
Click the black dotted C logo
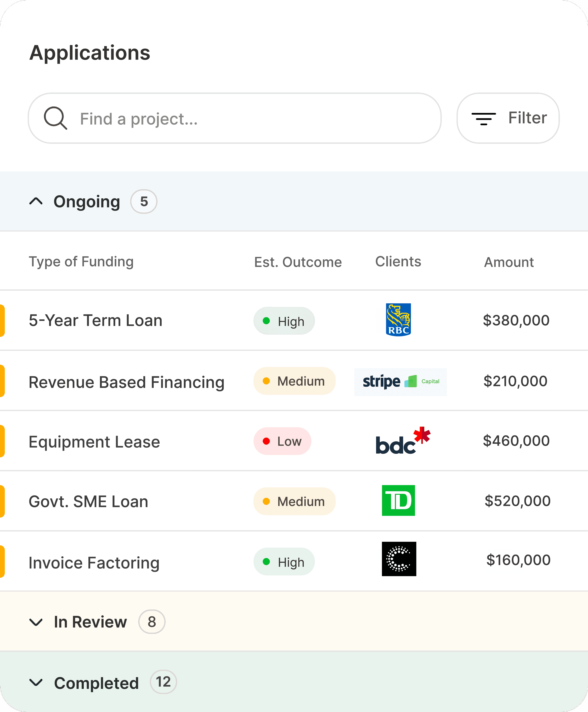(399, 559)
